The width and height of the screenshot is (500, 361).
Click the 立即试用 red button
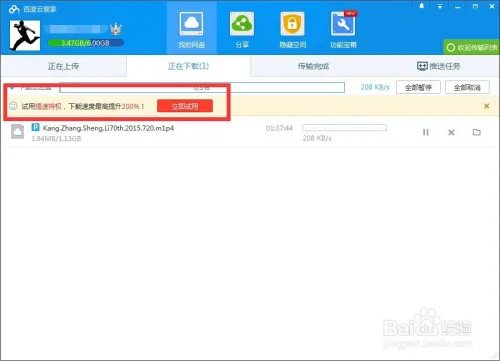(185, 106)
